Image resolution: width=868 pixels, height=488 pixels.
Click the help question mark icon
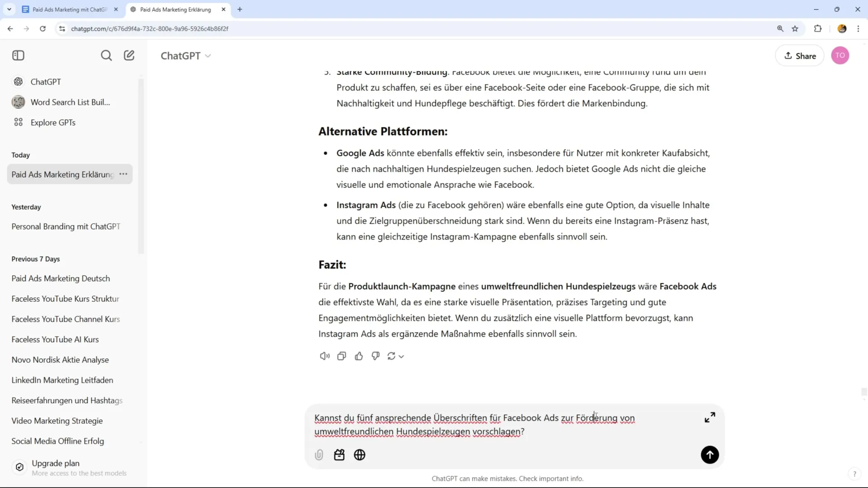click(x=854, y=474)
